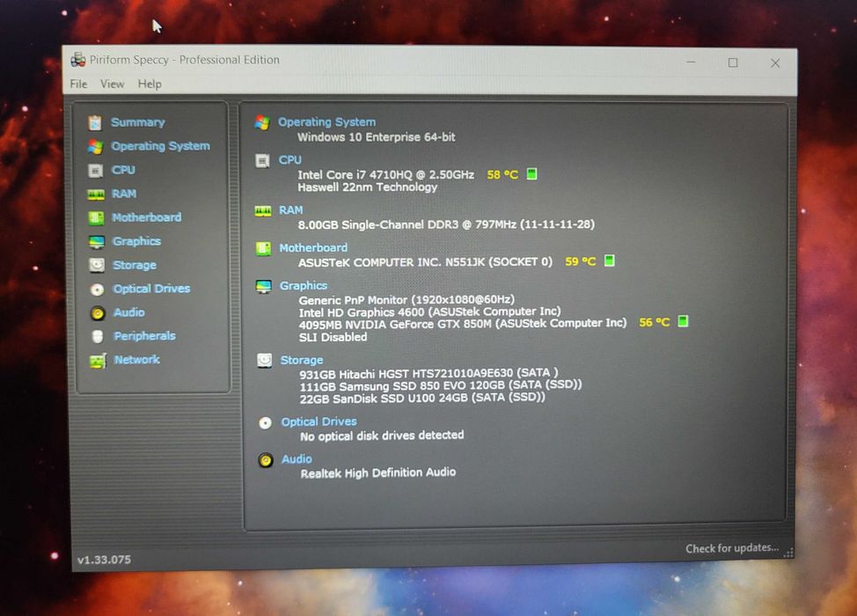Viewport: 857px width, 616px height.
Task: Click the Peripherals mouse icon in sidebar
Action: [98, 336]
